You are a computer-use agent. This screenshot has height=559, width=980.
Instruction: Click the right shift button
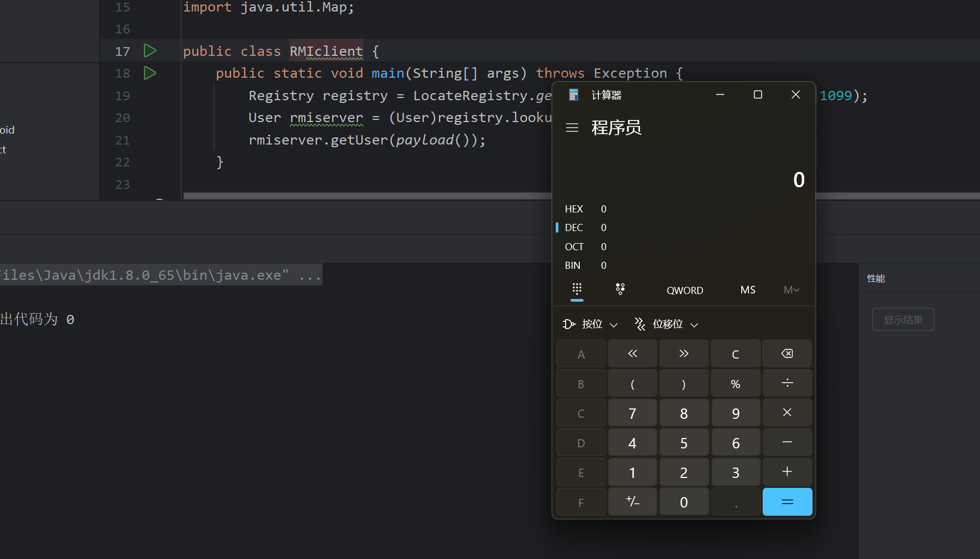pyautogui.click(x=684, y=354)
